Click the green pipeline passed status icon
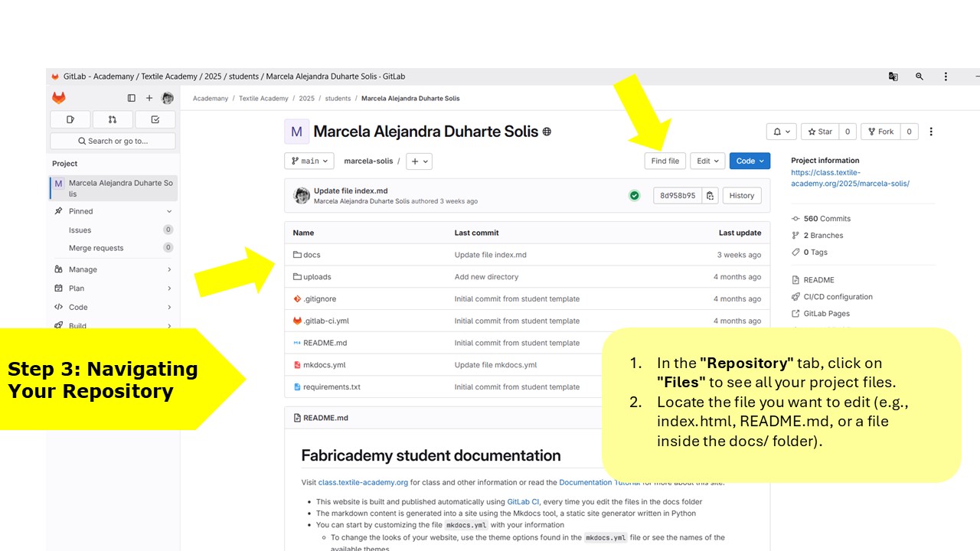 (x=635, y=196)
